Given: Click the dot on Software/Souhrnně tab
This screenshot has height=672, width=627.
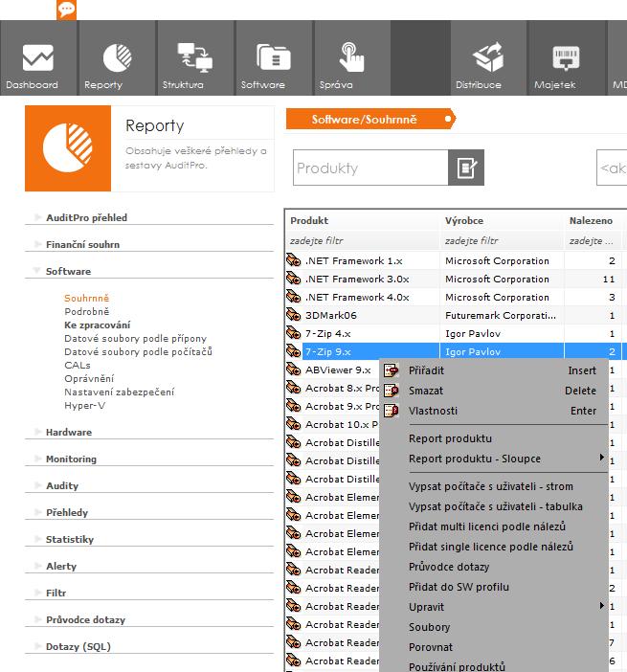Looking at the screenshot, I should (x=448, y=119).
